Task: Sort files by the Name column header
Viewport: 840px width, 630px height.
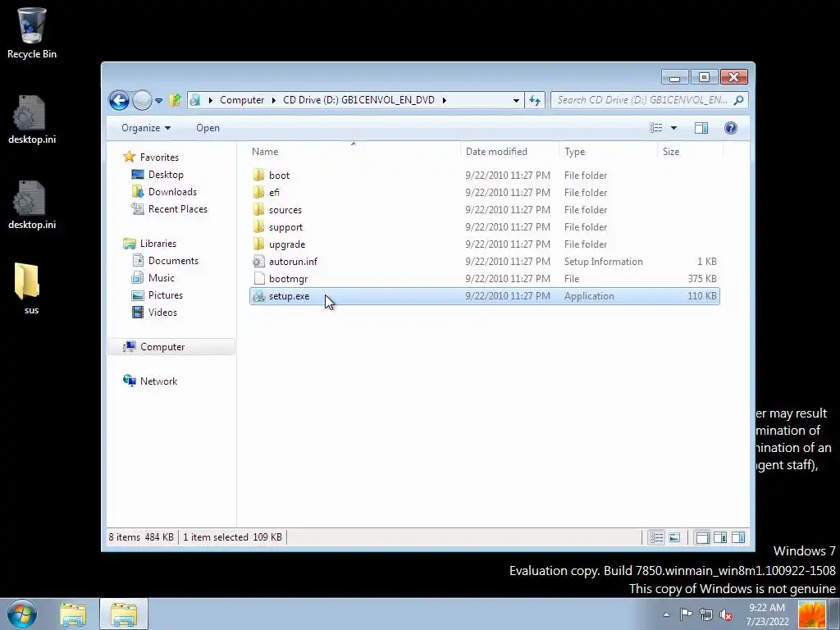Action: click(x=354, y=152)
